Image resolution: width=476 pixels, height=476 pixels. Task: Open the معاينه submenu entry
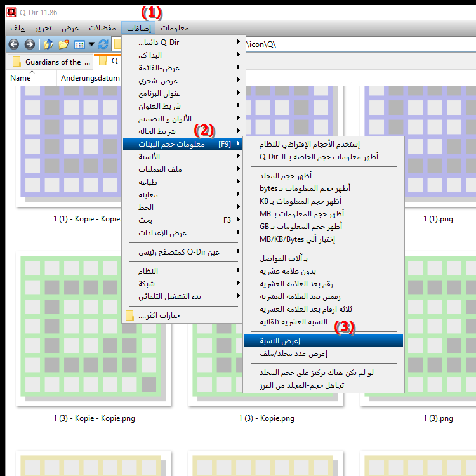(x=182, y=195)
